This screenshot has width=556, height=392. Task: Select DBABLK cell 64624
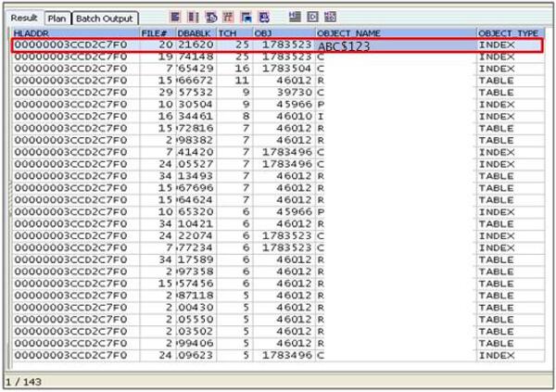(x=196, y=200)
